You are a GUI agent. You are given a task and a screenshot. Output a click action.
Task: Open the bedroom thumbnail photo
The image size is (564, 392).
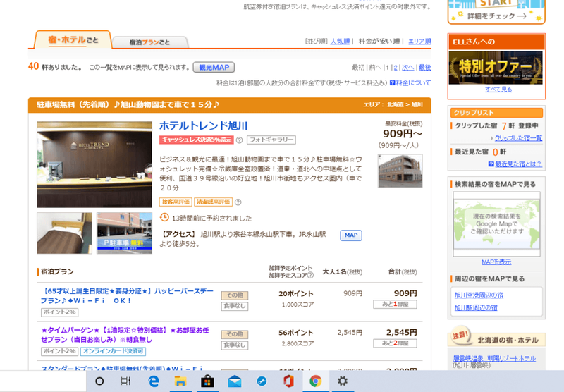pyautogui.click(x=64, y=233)
